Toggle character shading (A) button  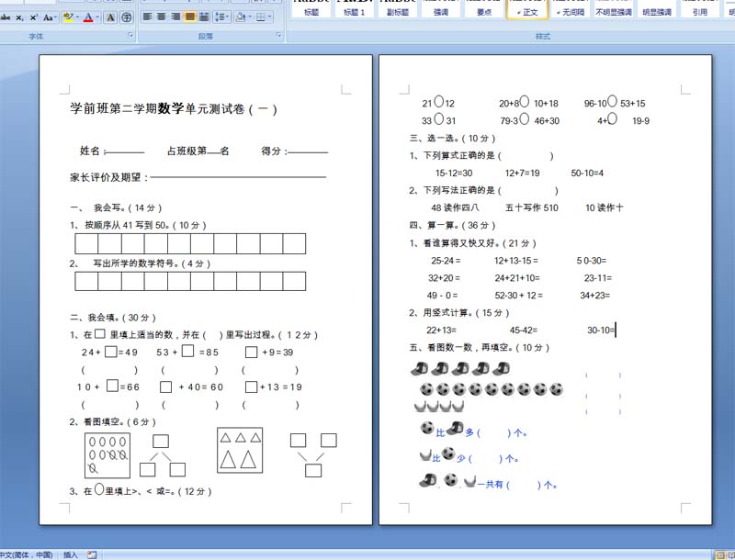[x=110, y=17]
